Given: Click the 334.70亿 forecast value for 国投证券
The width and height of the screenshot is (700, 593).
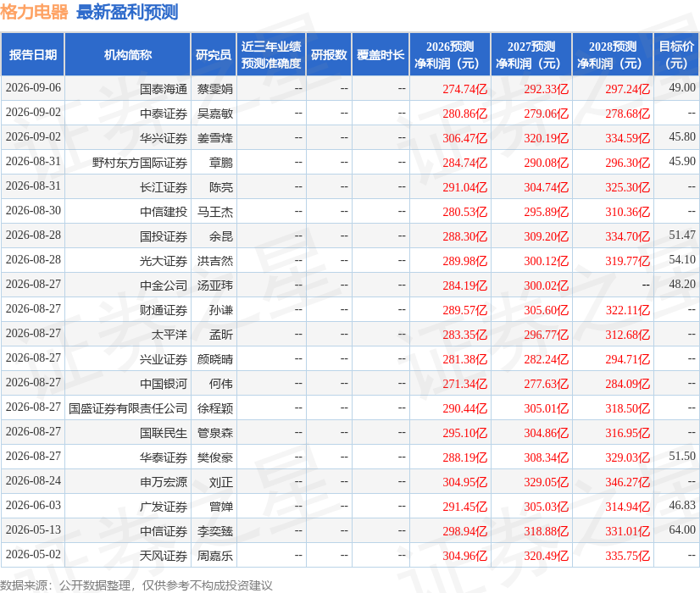Looking at the screenshot, I should pos(627,236).
